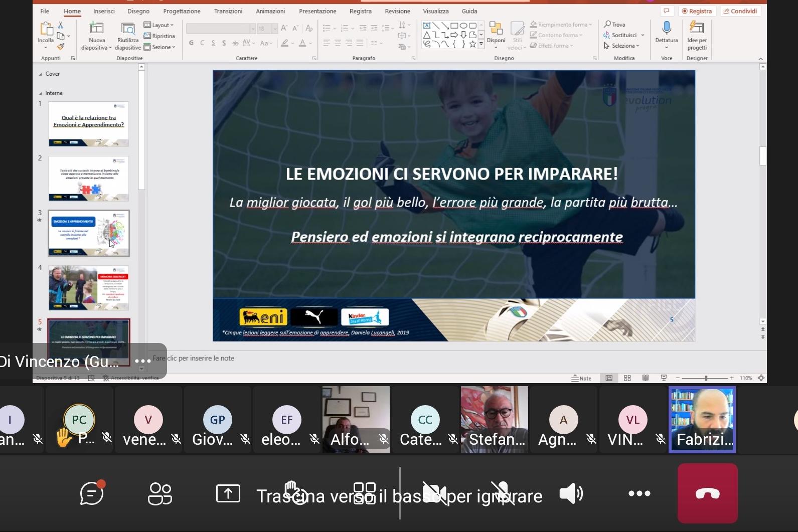Switch to the Transizioni tab

pyautogui.click(x=228, y=11)
